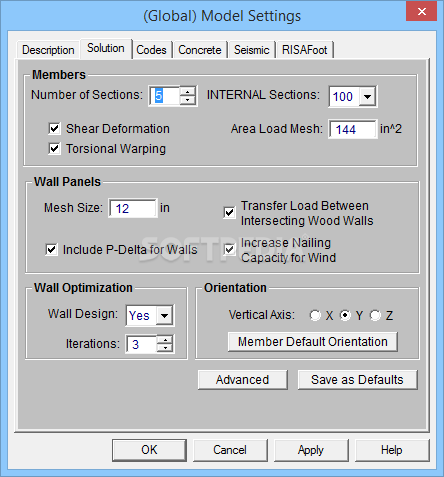Expand the INTERNAL Sections dropdown
The height and width of the screenshot is (477, 444).
point(367,97)
